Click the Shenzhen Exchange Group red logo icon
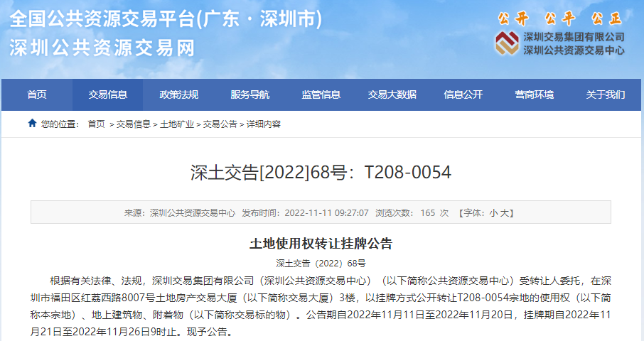This screenshot has width=644, height=341. pos(507,43)
